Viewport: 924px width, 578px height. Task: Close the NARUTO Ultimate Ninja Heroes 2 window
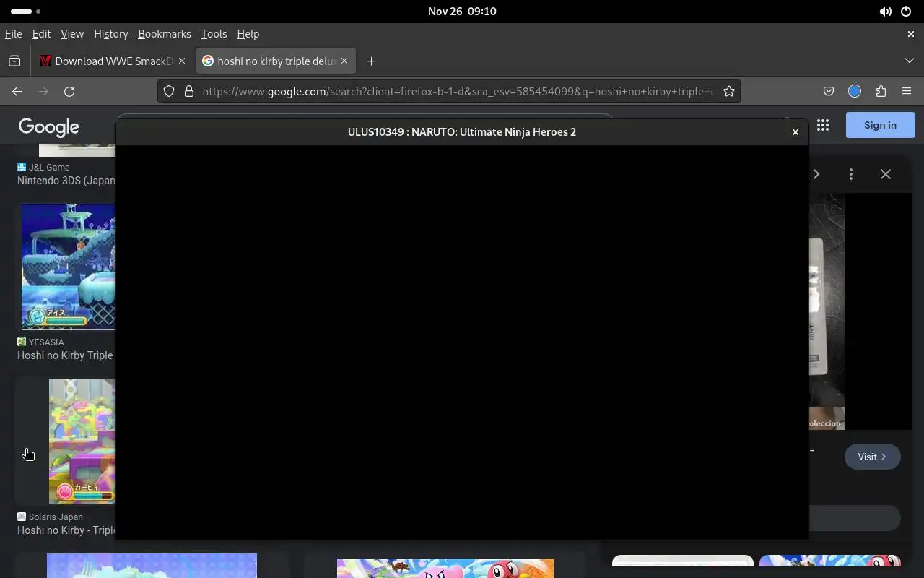pos(796,132)
